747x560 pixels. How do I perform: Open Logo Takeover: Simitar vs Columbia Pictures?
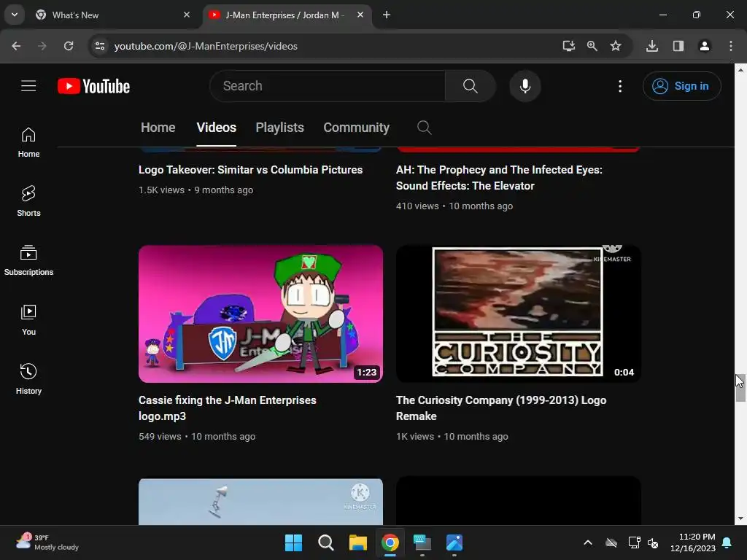[x=251, y=169]
